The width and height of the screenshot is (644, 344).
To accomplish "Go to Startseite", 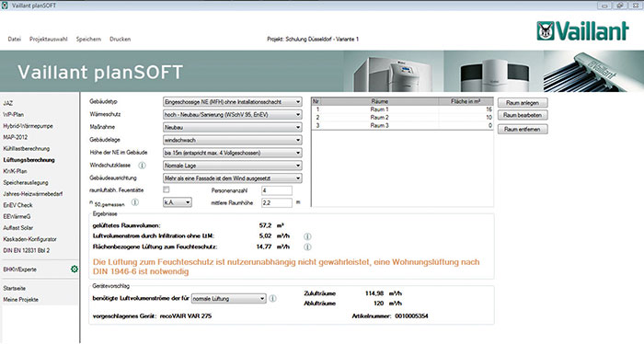I will point(15,288).
